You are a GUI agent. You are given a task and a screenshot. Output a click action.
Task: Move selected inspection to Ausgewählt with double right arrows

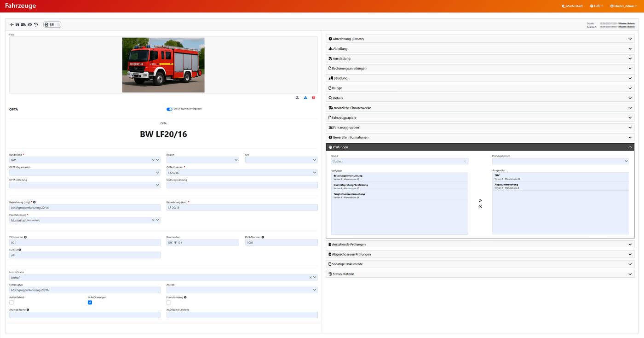click(x=480, y=201)
